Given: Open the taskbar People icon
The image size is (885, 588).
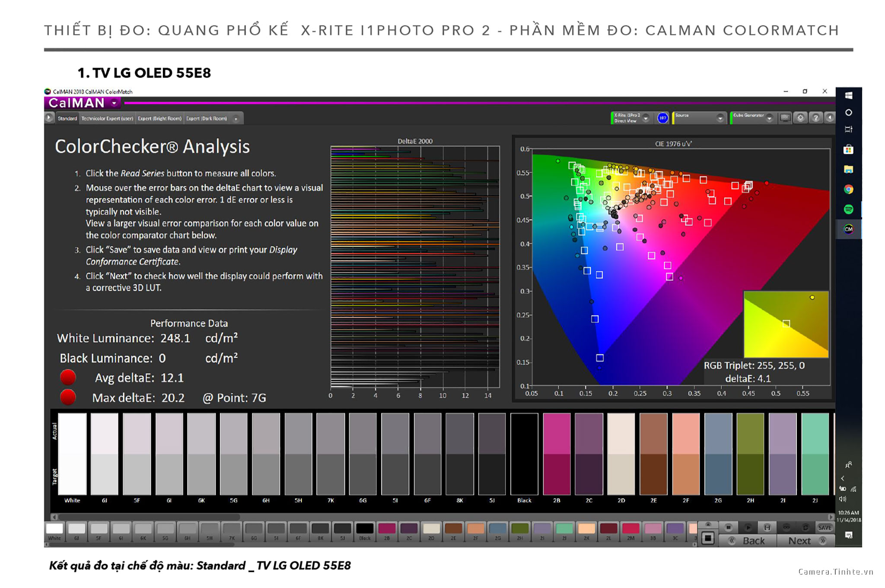Looking at the screenshot, I should tap(848, 465).
